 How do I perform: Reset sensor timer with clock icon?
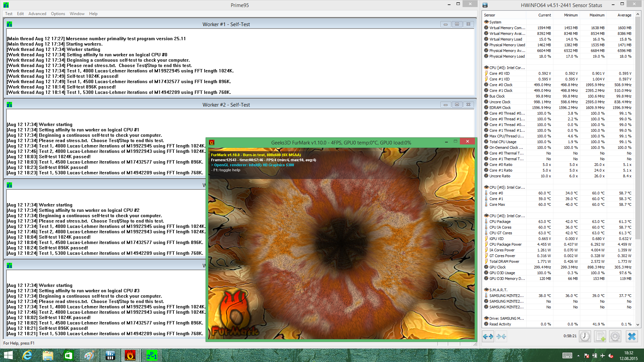pos(585,336)
